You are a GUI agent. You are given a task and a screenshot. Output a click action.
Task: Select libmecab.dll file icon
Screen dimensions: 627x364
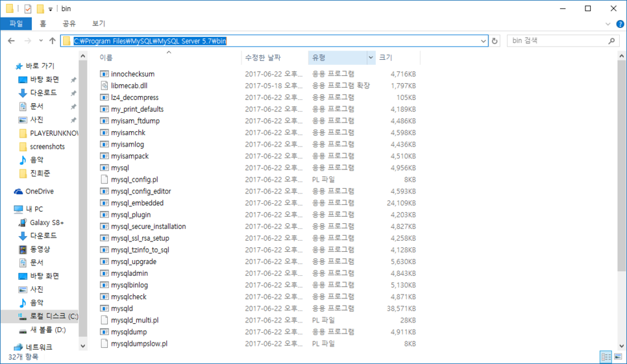tap(104, 86)
